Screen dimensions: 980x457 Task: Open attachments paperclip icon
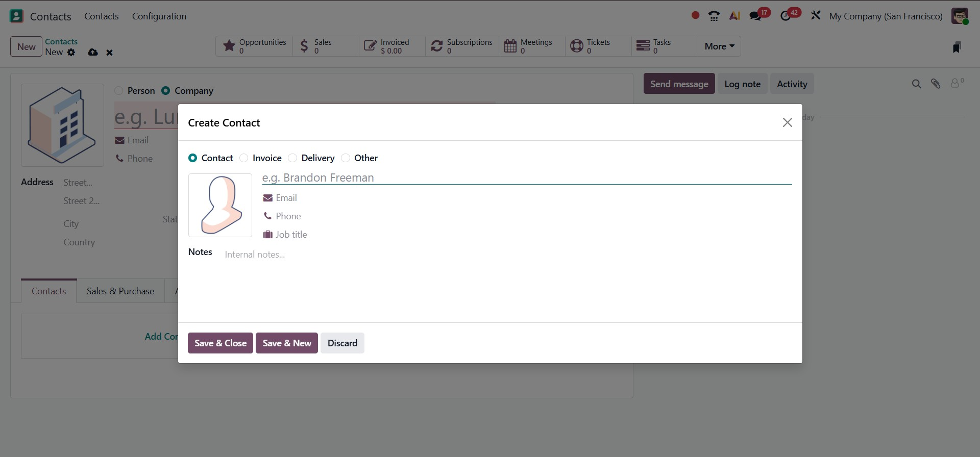click(x=936, y=84)
